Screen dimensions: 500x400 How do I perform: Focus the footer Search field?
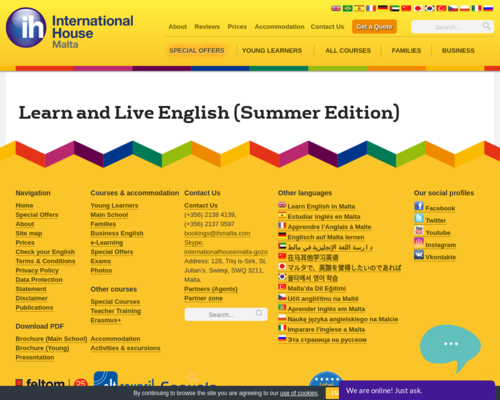point(226,314)
